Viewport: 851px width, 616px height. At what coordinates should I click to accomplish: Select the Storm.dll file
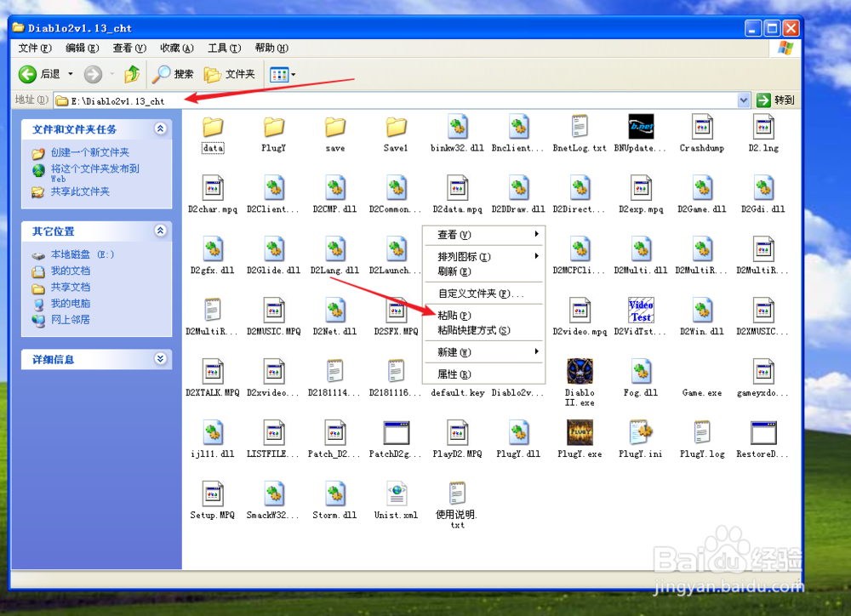[x=334, y=500]
